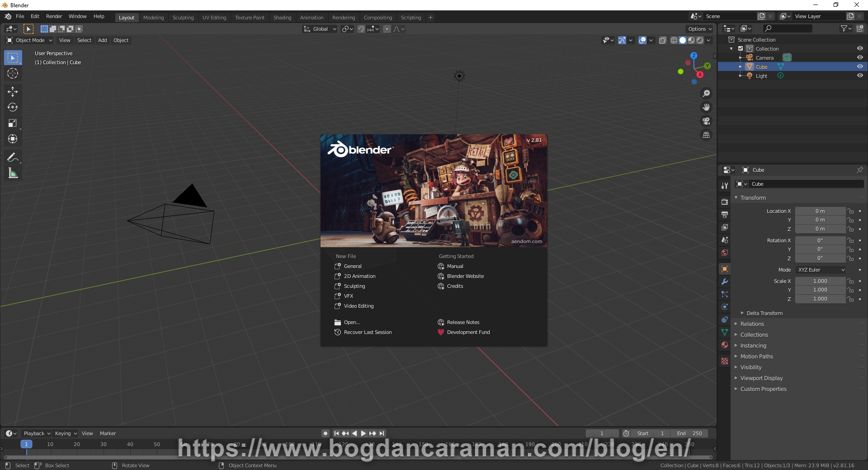Open the Scene properties tab

(x=725, y=240)
